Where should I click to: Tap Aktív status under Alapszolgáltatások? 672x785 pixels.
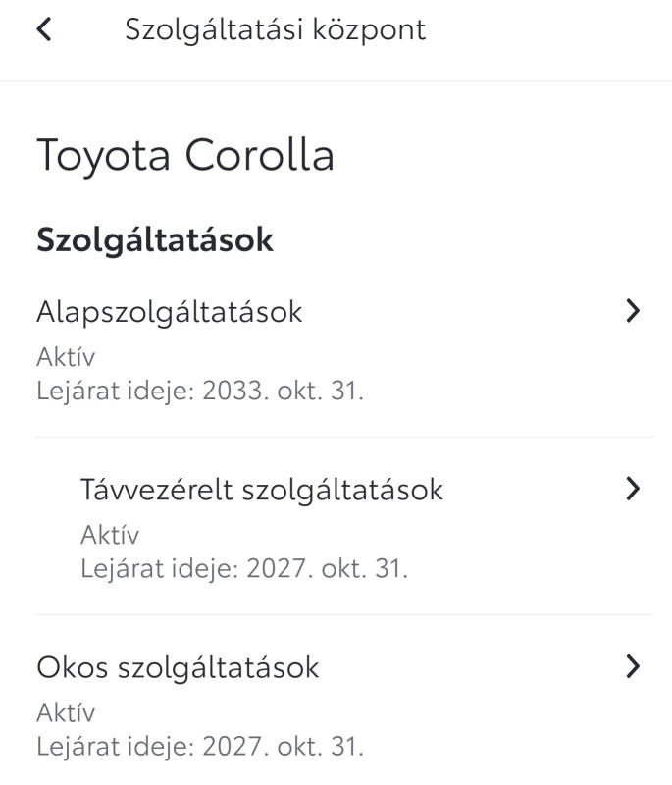tap(66, 357)
